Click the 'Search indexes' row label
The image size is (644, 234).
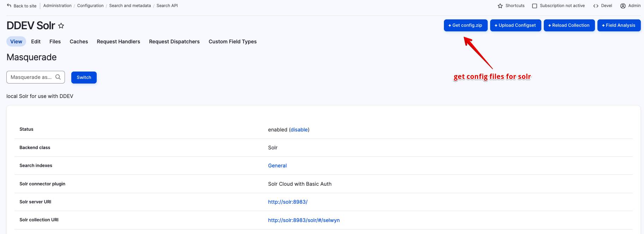[36, 166]
